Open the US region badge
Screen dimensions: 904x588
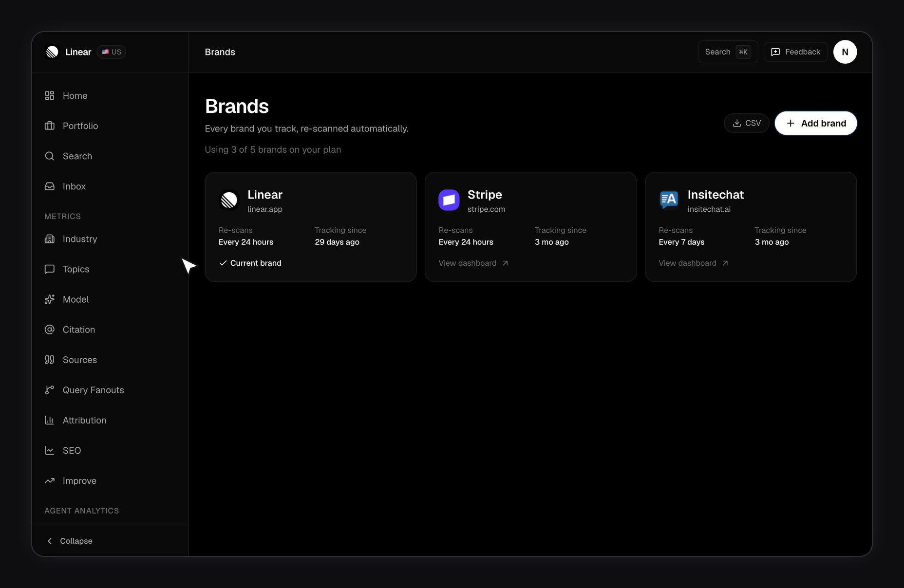pyautogui.click(x=112, y=52)
